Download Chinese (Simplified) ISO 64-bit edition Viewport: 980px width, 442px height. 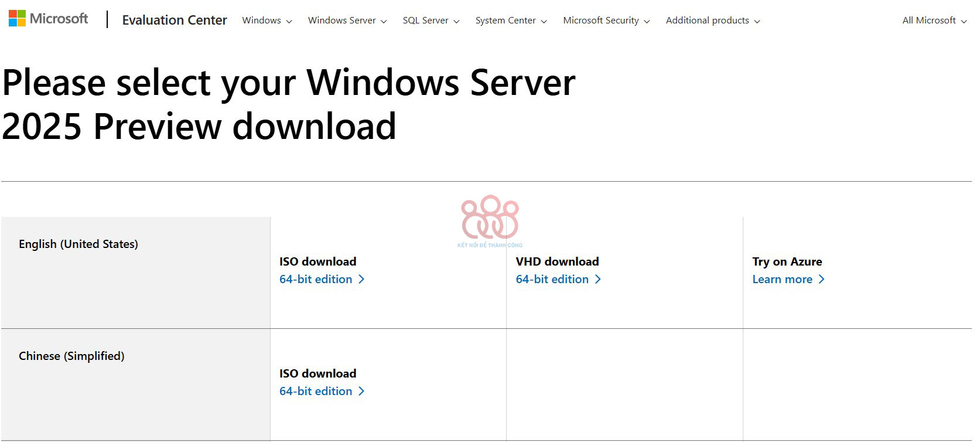click(322, 391)
